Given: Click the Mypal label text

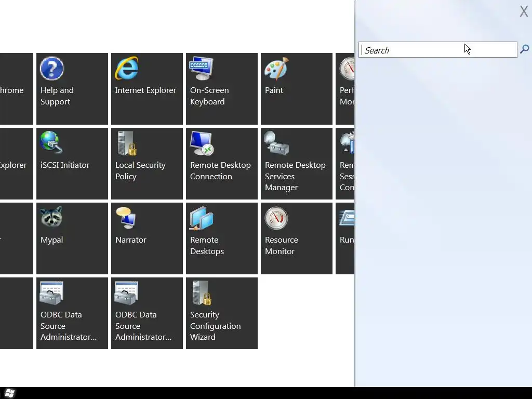Looking at the screenshot, I should (51, 240).
